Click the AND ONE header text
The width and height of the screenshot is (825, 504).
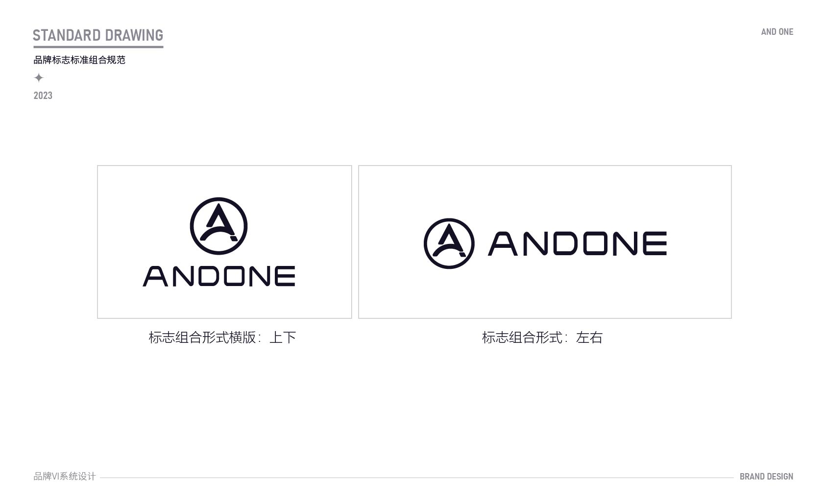777,32
